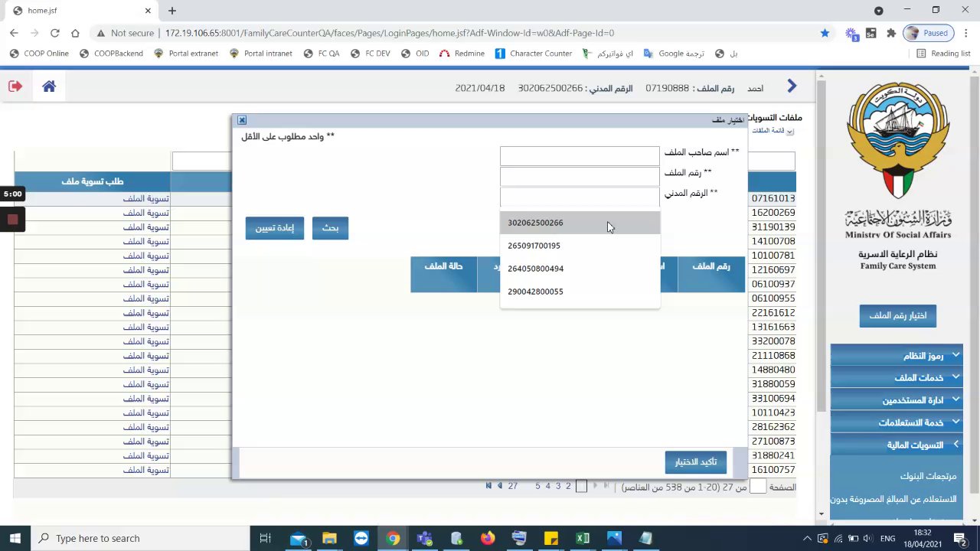The width and height of the screenshot is (980, 551).
Task: Bookmark this page with the star icon
Action: pos(825,33)
